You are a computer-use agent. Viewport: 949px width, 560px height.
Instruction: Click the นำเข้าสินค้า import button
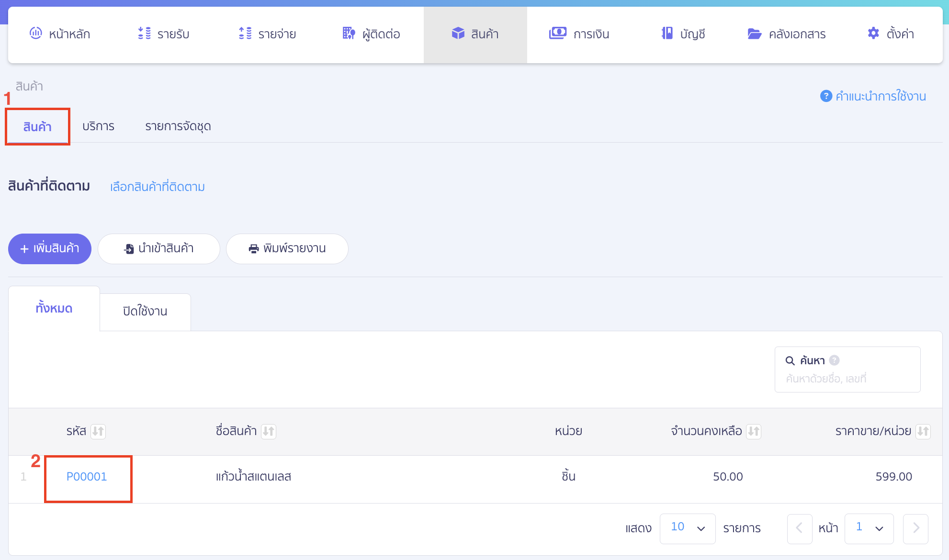click(x=159, y=248)
